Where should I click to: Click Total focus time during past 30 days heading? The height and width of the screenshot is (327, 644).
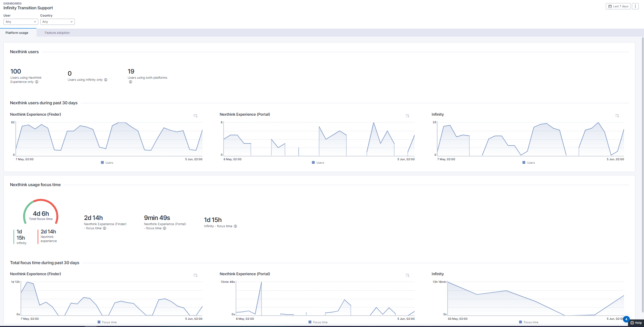point(44,263)
